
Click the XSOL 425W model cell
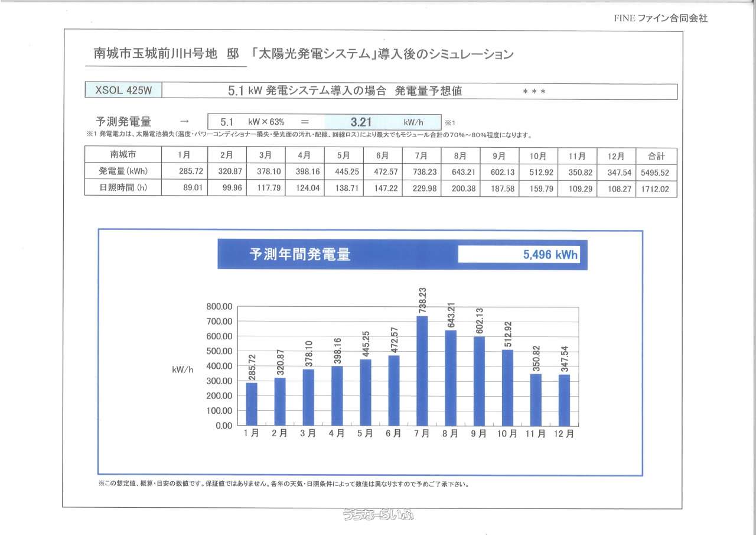point(123,92)
